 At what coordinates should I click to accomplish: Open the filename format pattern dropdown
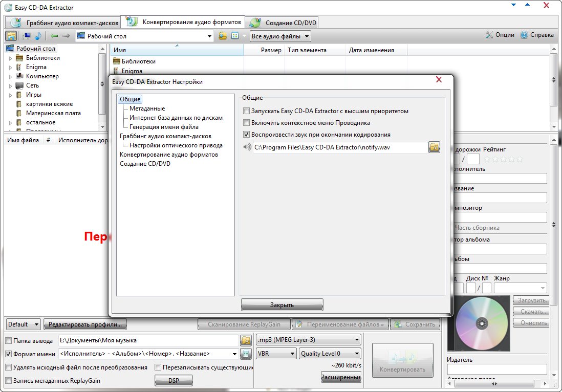(234, 354)
